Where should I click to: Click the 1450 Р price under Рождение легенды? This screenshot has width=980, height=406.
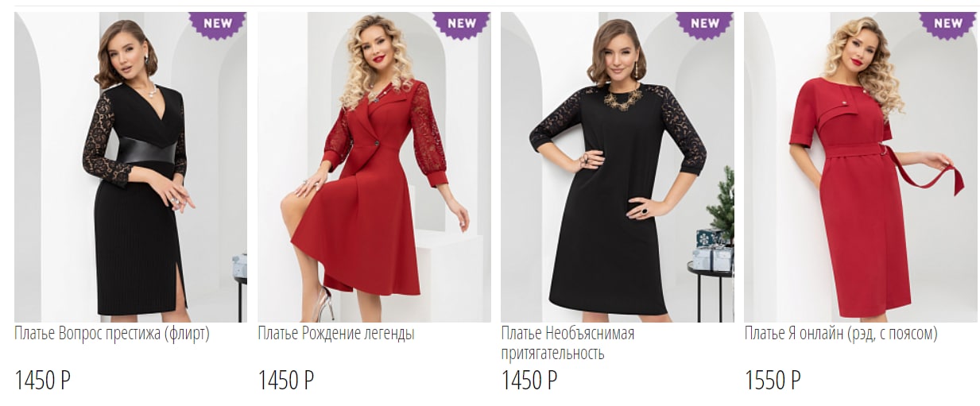tap(286, 381)
